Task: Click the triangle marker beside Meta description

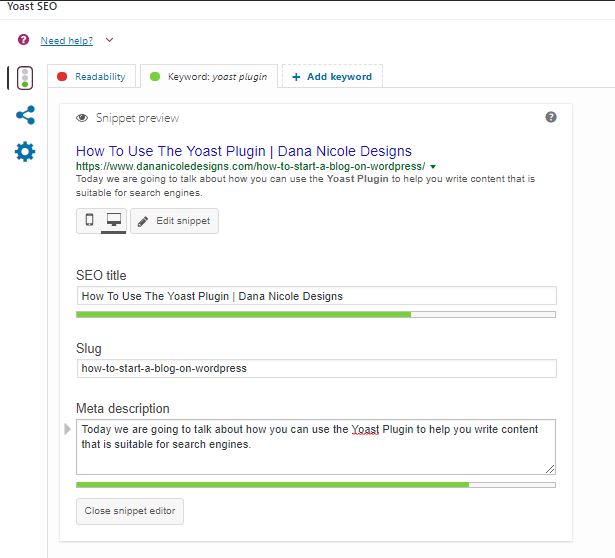Action: click(67, 429)
